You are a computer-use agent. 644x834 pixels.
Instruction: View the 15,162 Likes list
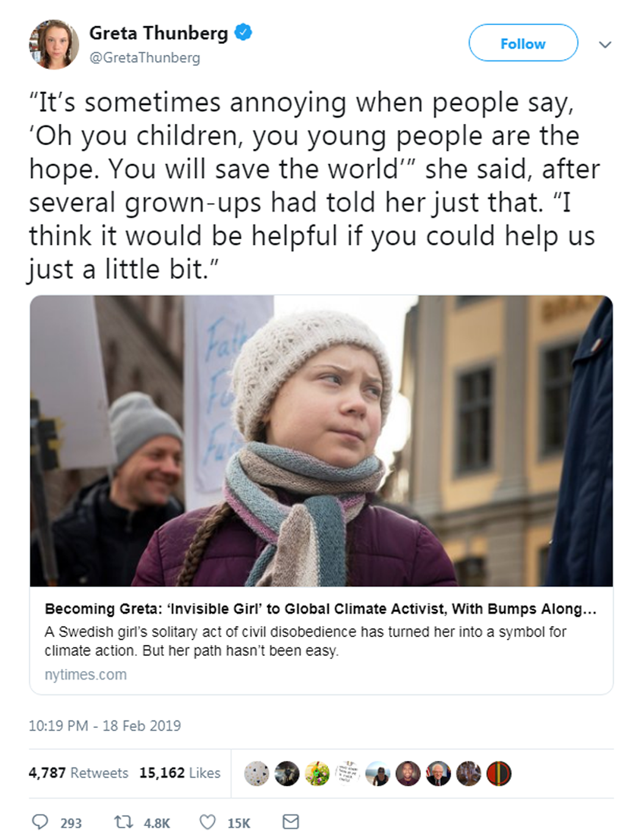tap(180, 773)
